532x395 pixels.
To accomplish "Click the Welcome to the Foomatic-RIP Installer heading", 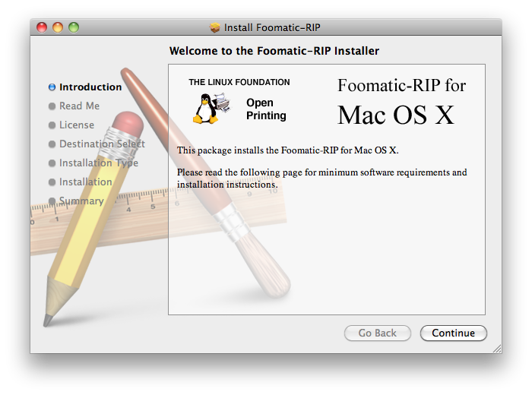I will click(274, 51).
